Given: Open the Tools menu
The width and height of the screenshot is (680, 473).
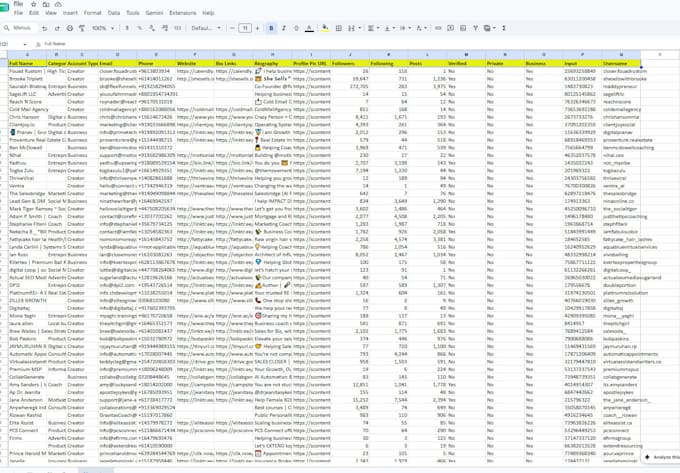Looking at the screenshot, I should [133, 13].
